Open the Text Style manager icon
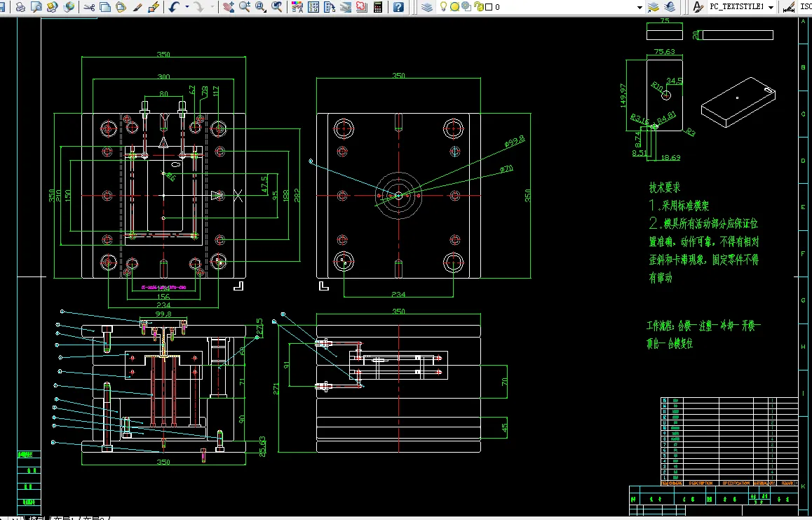This screenshot has height=520, width=812. click(x=698, y=7)
